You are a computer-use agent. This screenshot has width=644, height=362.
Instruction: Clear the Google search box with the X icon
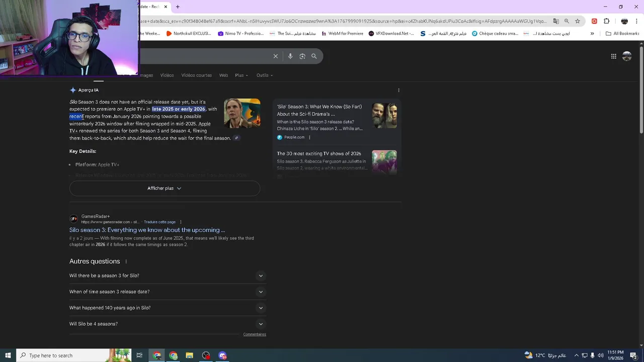(276, 56)
